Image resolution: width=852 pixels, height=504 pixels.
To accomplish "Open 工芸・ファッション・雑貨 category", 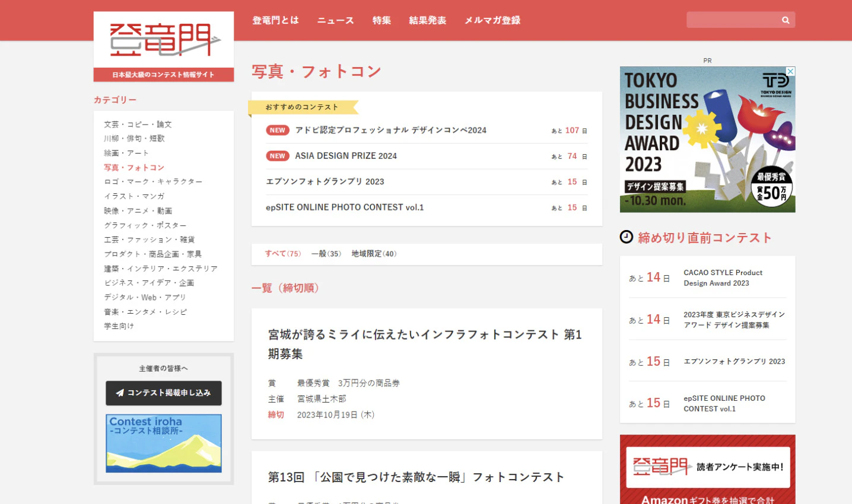I will tap(150, 240).
